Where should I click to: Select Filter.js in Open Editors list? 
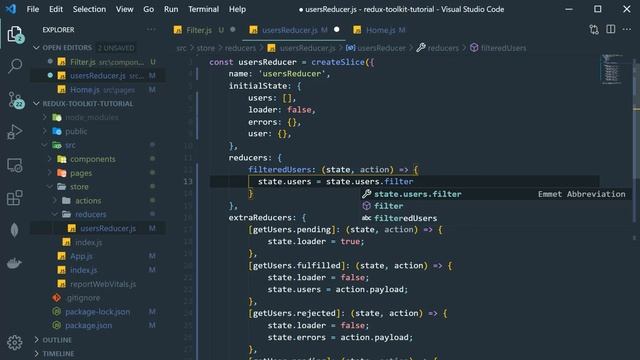click(98, 62)
